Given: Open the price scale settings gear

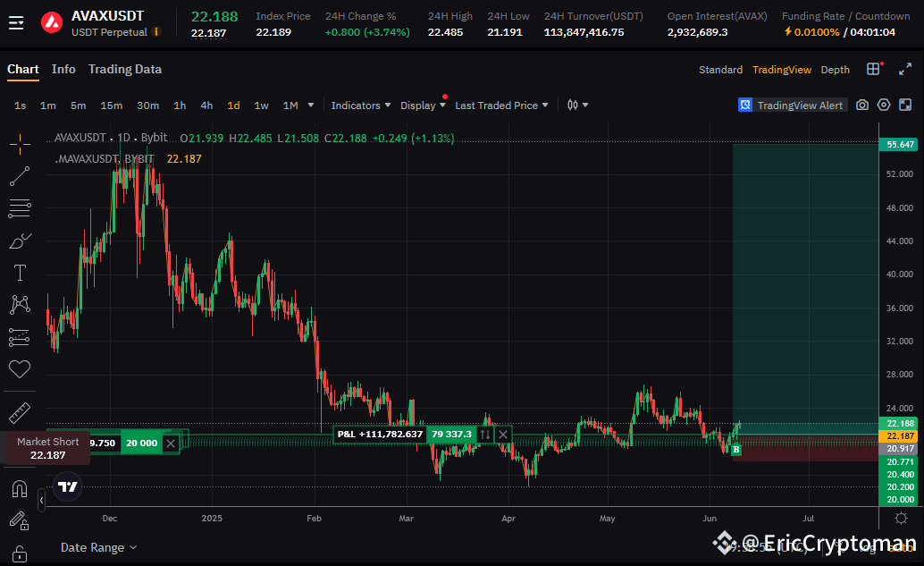Looking at the screenshot, I should pos(901,519).
